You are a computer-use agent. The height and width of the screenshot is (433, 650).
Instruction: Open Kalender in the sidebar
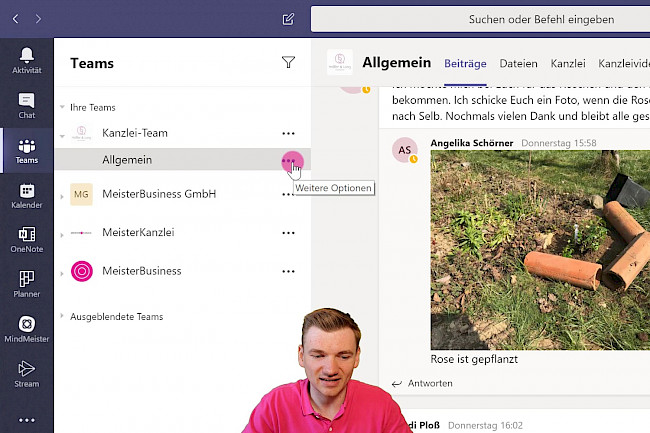pyautogui.click(x=26, y=196)
